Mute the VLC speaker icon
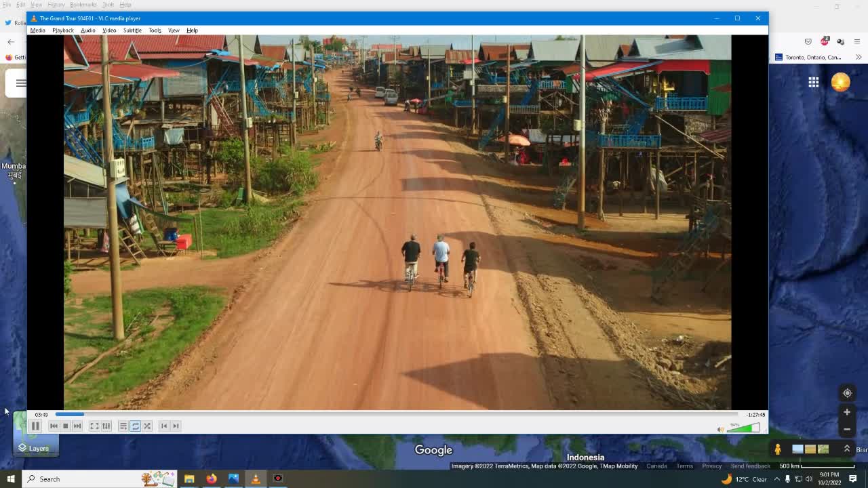The height and width of the screenshot is (488, 868). [x=720, y=429]
